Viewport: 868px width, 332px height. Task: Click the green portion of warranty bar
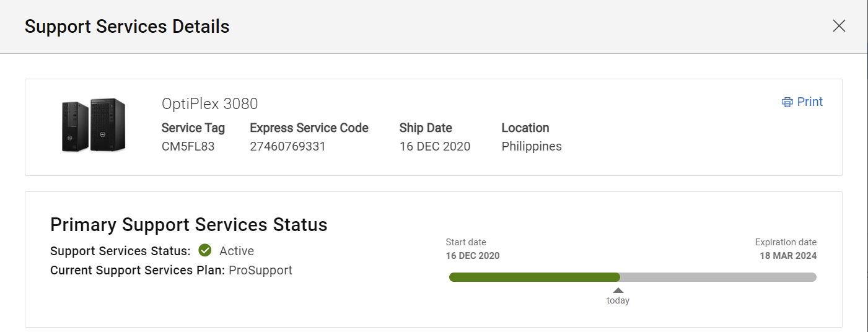point(534,277)
